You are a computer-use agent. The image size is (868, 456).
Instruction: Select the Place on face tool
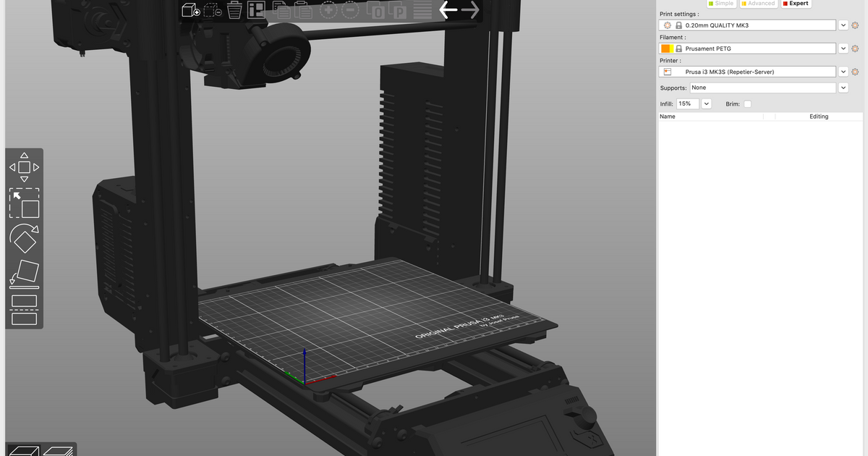click(24, 274)
